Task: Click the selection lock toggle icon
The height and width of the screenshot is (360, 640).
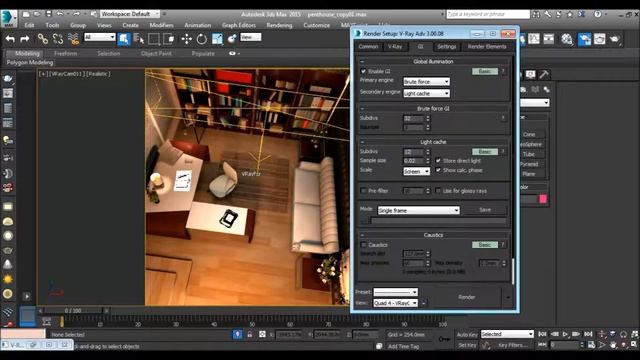Action: tap(250, 334)
